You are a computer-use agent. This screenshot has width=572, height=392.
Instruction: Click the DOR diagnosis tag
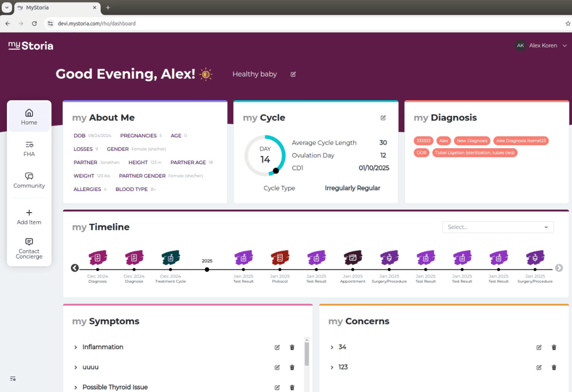(x=421, y=153)
